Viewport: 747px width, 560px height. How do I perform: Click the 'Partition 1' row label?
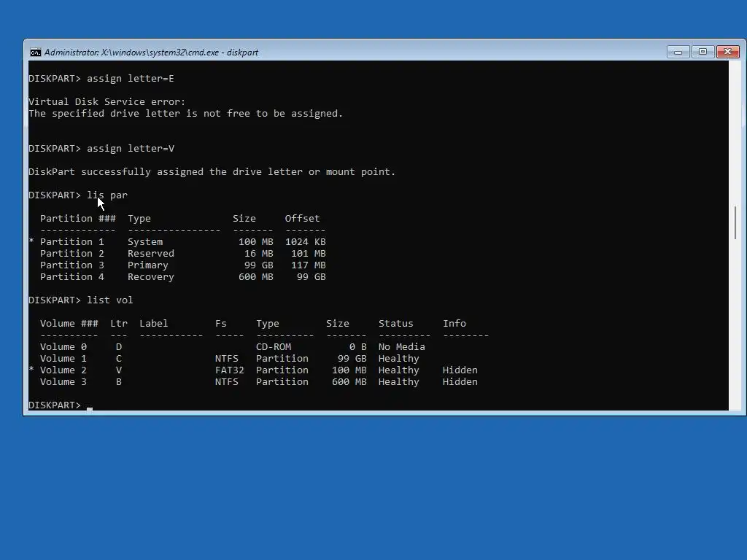[x=72, y=241]
